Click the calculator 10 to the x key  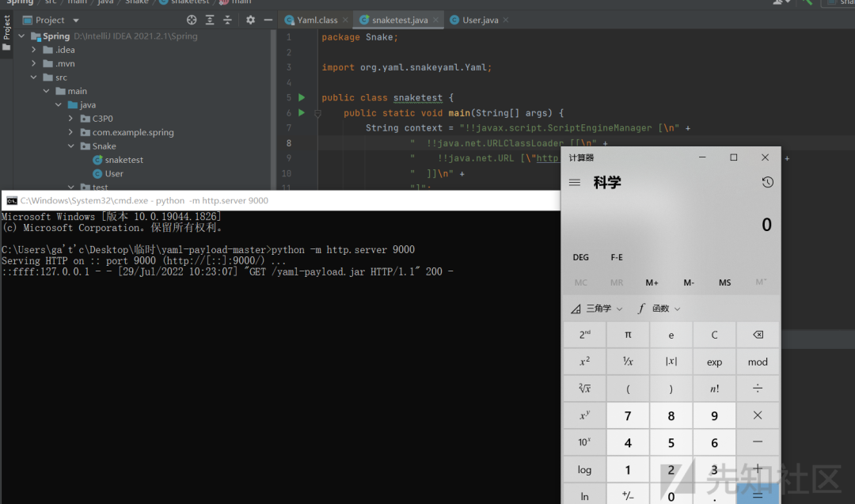[x=584, y=441]
